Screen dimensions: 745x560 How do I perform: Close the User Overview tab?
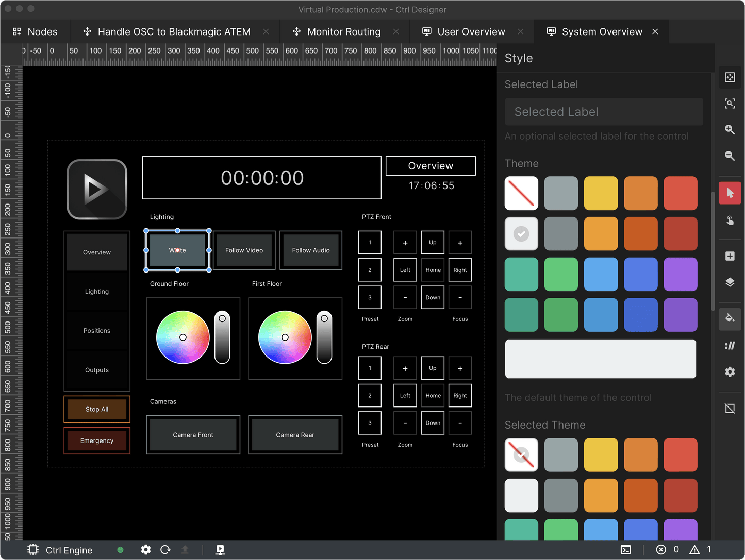point(521,32)
